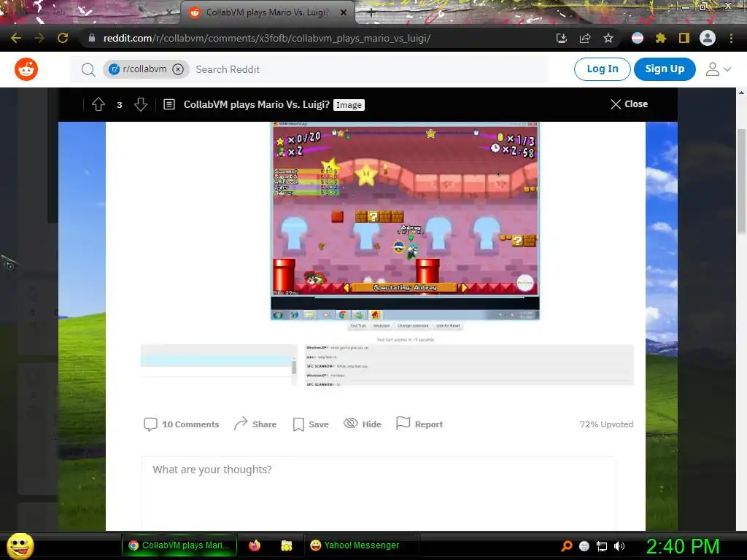Remove the r/collabvm search filter
Screen dimensions: 747x560
point(178,69)
